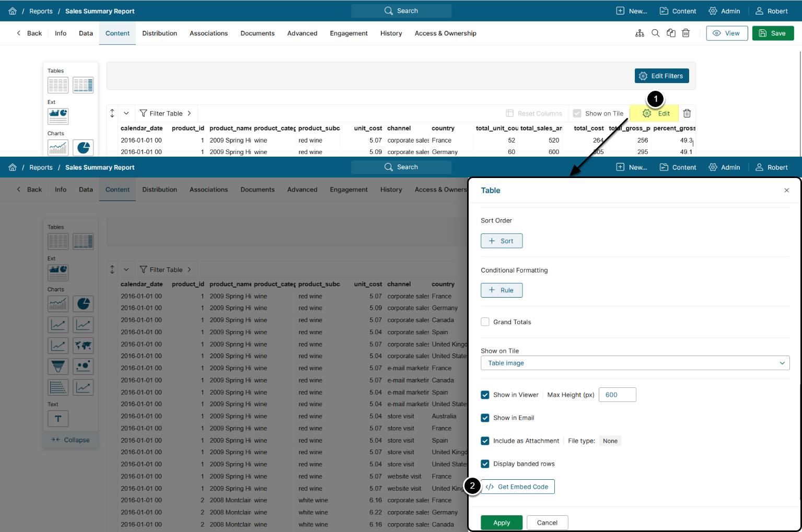
Task: Switch to the Access & Ownership tab
Action: point(445,33)
